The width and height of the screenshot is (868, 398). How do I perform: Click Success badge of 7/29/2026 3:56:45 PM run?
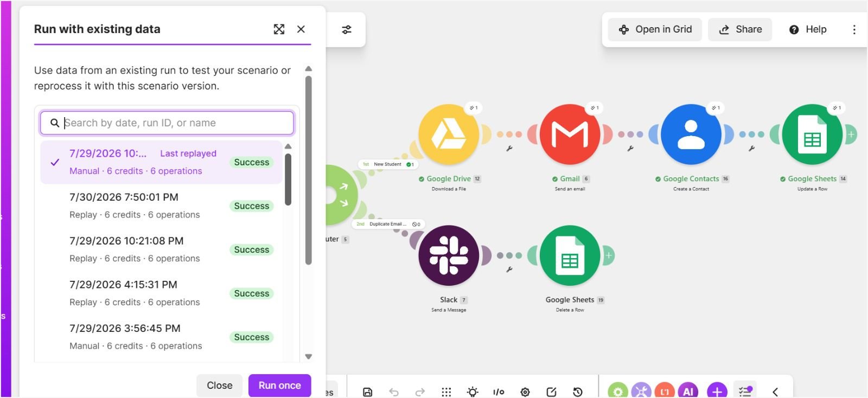[252, 337]
